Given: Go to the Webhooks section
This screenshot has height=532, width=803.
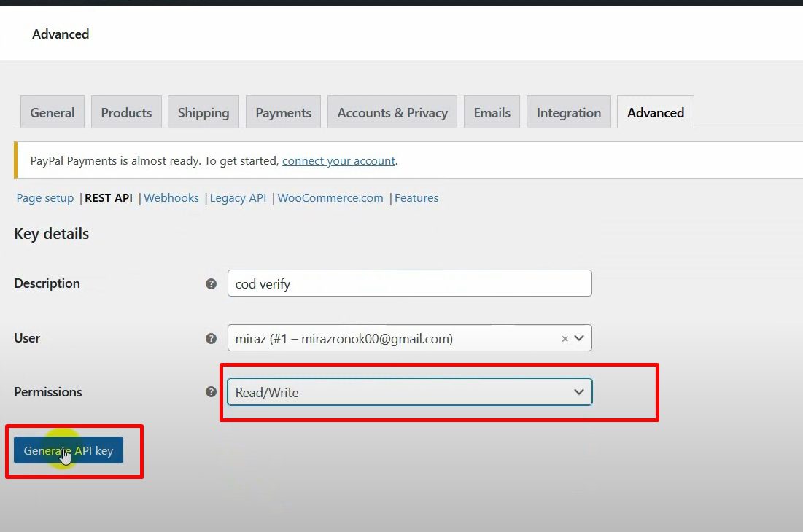Looking at the screenshot, I should coord(171,198).
